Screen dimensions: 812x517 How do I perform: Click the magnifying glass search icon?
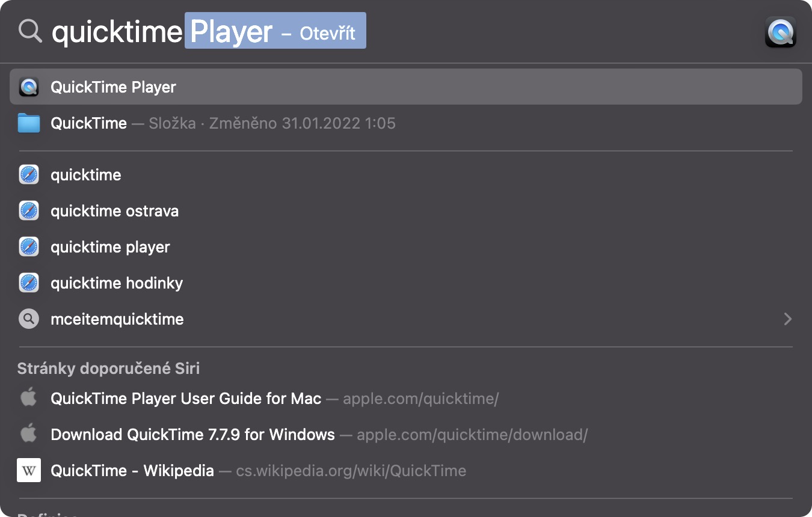coord(29,31)
